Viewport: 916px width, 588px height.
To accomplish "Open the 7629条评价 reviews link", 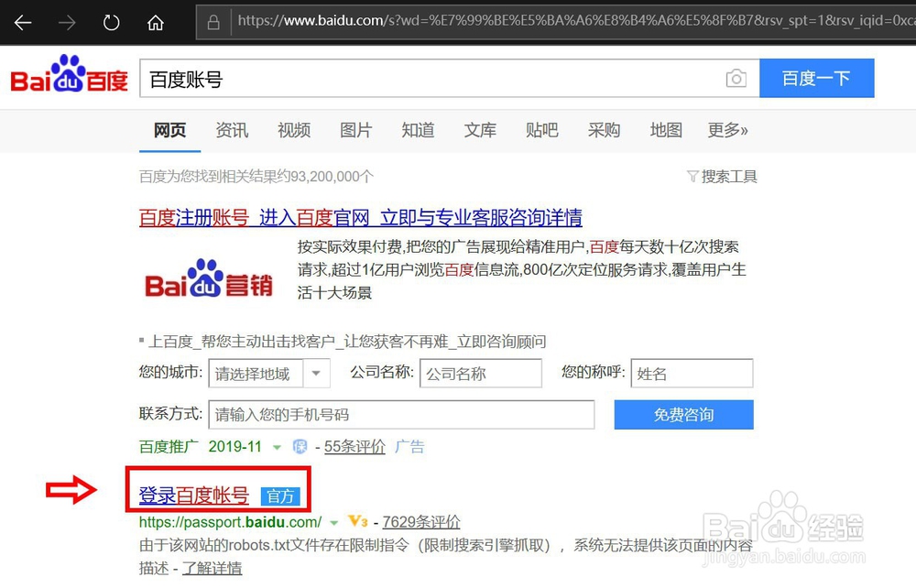I will point(421,521).
